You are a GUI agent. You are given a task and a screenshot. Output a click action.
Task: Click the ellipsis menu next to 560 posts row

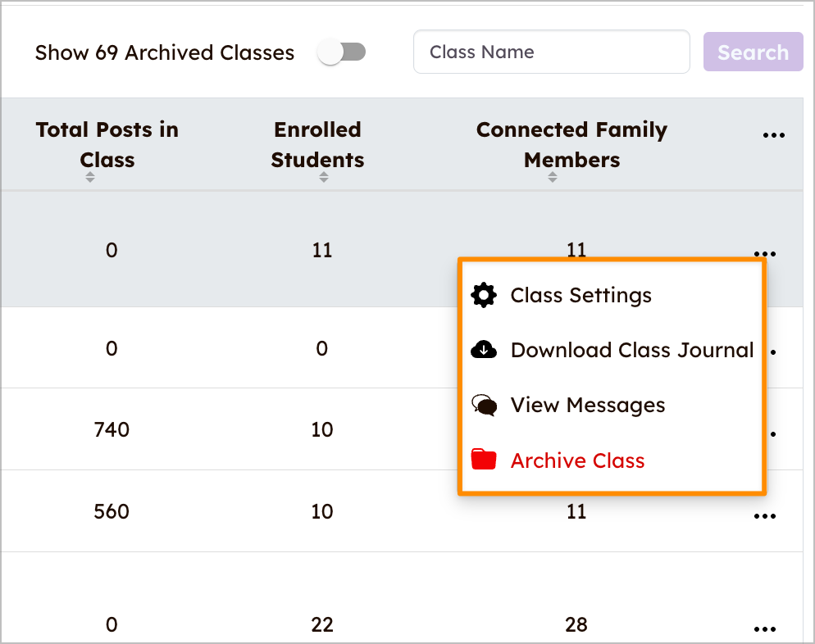pos(764,515)
